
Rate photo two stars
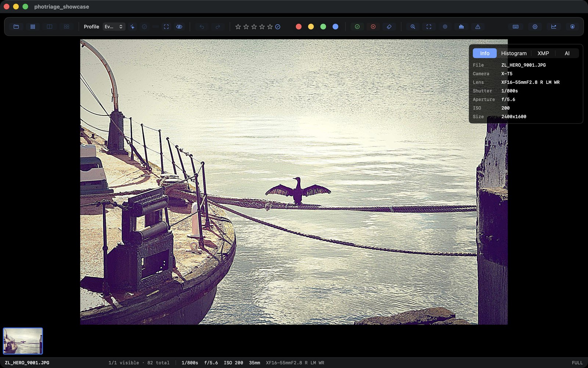pyautogui.click(x=246, y=26)
